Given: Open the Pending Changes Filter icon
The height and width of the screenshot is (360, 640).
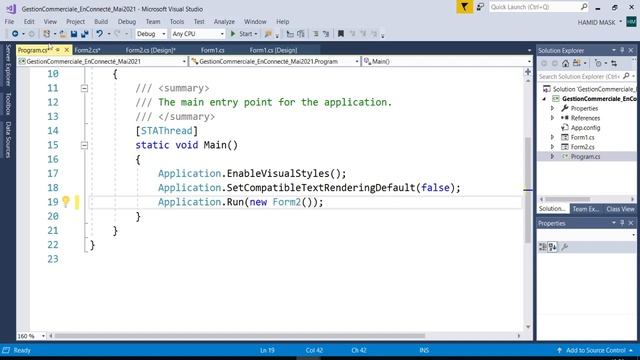Looking at the screenshot, I should pyautogui.click(x=598, y=63).
